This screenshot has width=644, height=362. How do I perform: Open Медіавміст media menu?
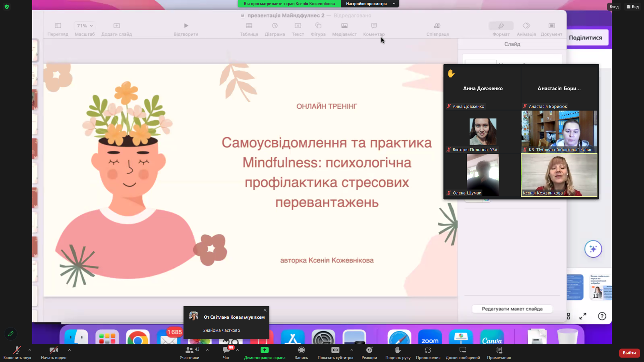(x=344, y=29)
